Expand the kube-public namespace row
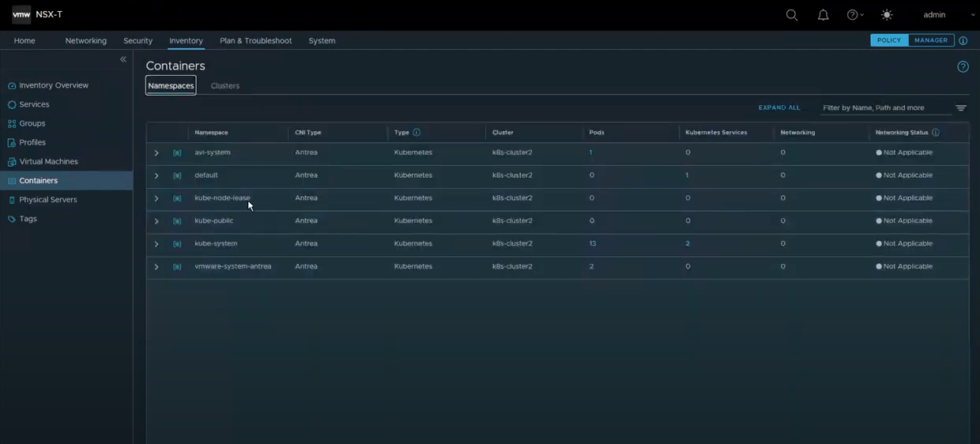This screenshot has width=980, height=444. pyautogui.click(x=156, y=221)
